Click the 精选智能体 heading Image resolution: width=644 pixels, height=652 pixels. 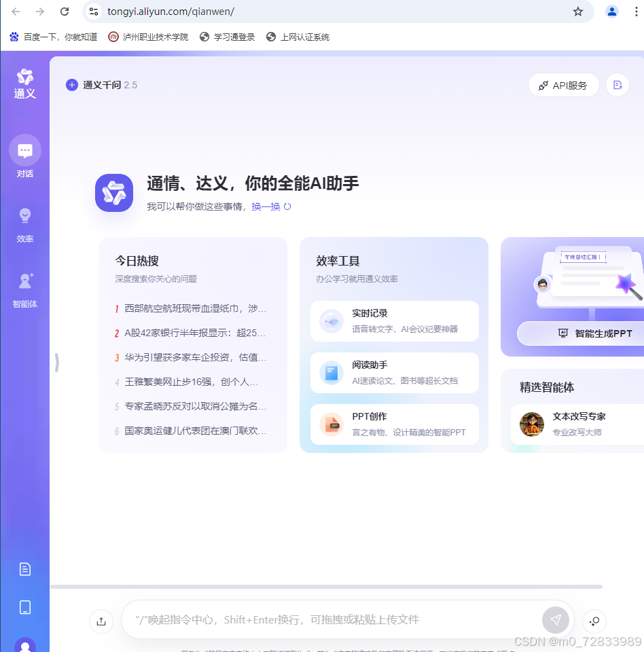click(x=547, y=388)
